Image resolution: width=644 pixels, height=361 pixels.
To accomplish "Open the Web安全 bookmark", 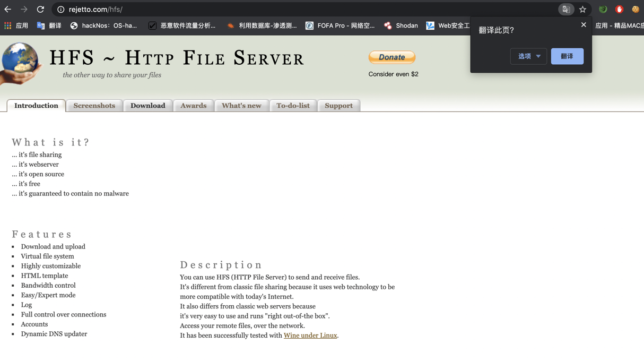I will (448, 25).
